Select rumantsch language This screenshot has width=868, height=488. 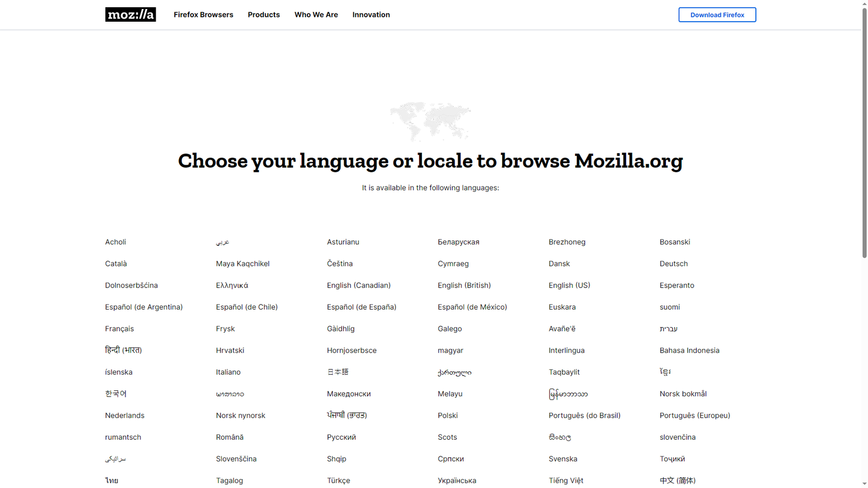(x=123, y=437)
